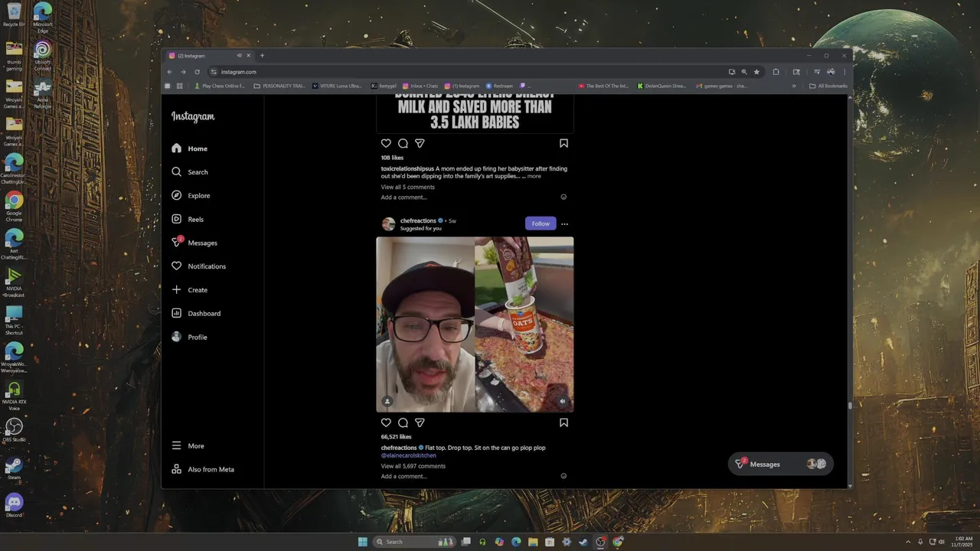Viewport: 980px width, 551px height.
Task: Open Play Chess Online bookmark
Action: coord(219,86)
